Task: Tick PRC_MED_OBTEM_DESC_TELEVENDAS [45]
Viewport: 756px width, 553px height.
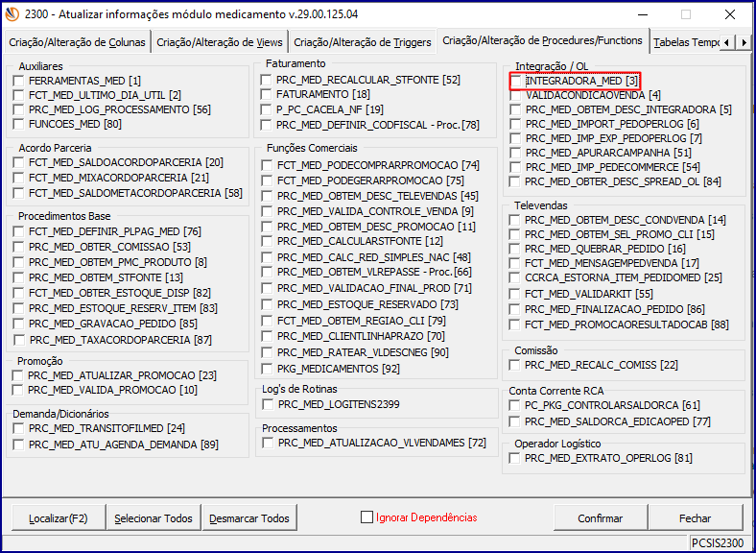Action: 267,197
